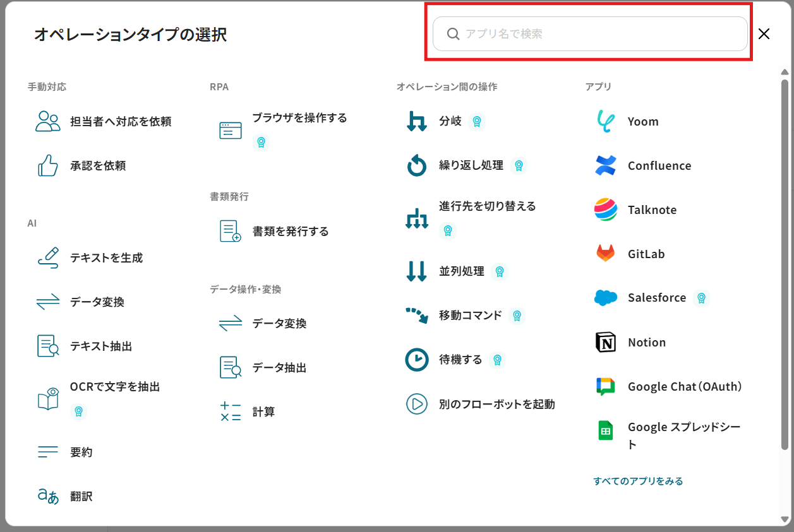Viewport: 794px width, 532px height.
Task: Choose the 書類を発行する label
Action: (x=291, y=231)
